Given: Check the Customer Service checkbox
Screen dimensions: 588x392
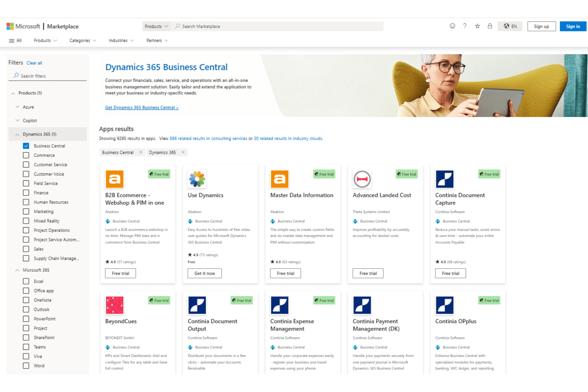Looking at the screenshot, I should 26,164.
